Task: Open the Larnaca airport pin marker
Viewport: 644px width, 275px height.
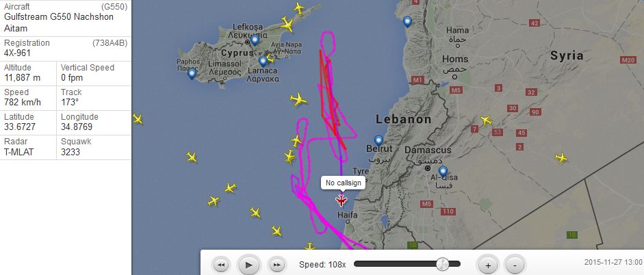Action: point(263,62)
